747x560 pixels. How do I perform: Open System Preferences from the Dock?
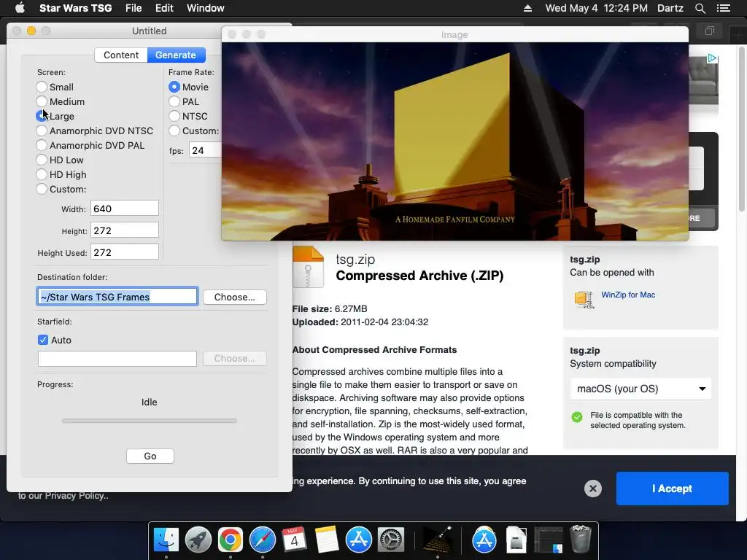pos(391,540)
